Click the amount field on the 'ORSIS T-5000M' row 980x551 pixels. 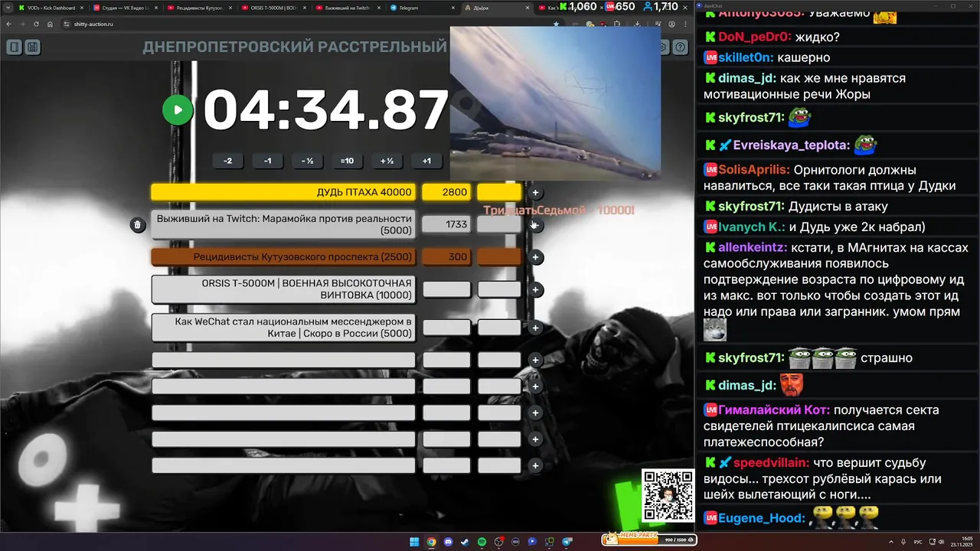[x=446, y=289]
